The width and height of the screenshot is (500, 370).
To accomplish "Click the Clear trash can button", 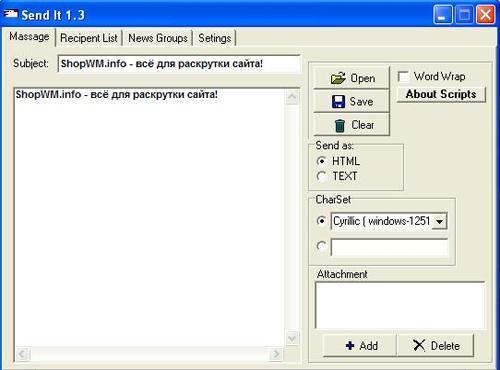I will tap(351, 125).
